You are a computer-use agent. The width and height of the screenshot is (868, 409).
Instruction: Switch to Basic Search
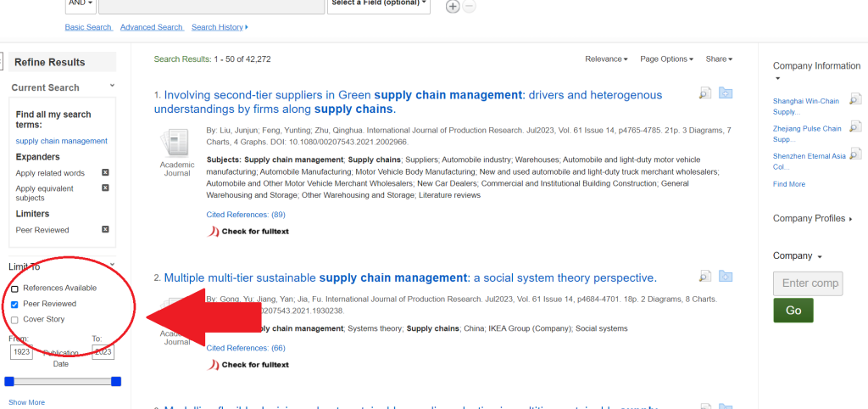point(88,27)
